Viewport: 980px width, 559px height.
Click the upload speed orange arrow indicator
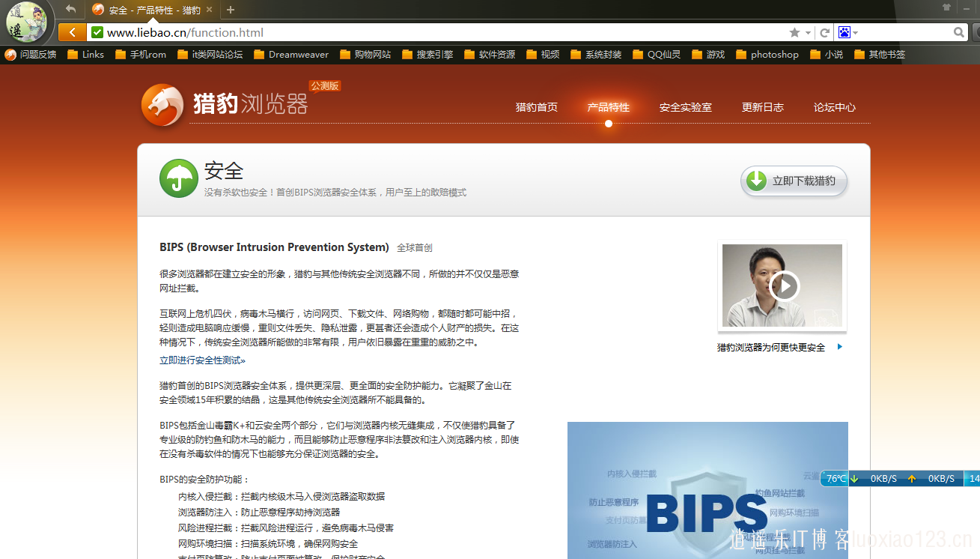tap(912, 478)
